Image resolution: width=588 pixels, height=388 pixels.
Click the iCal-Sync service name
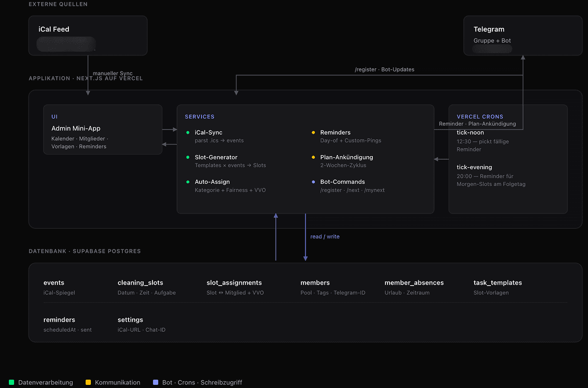[208, 132]
